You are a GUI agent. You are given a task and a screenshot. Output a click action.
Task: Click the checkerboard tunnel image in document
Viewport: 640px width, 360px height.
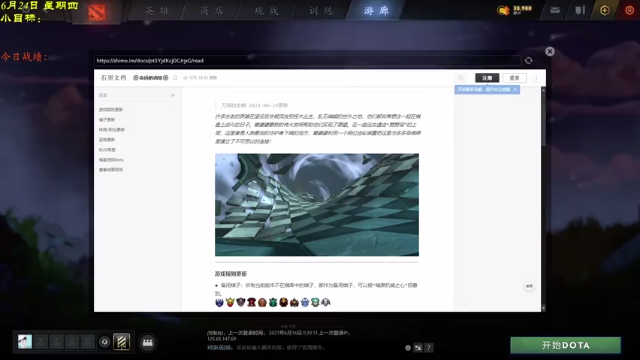click(317, 204)
